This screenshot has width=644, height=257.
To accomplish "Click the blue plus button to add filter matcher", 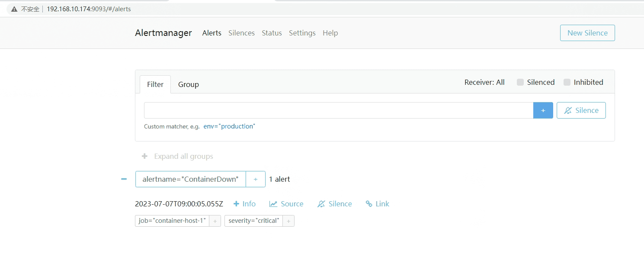I will tap(543, 110).
